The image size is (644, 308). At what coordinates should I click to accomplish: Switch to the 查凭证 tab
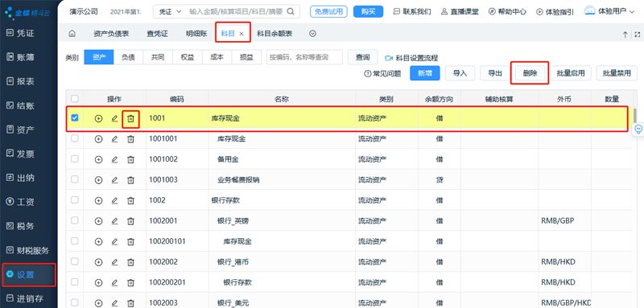coord(157,34)
